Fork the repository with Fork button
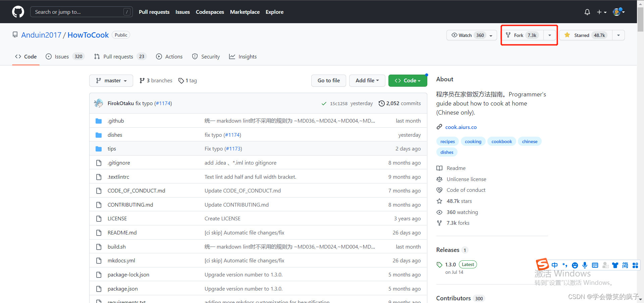The width and height of the screenshot is (644, 303). coord(523,35)
